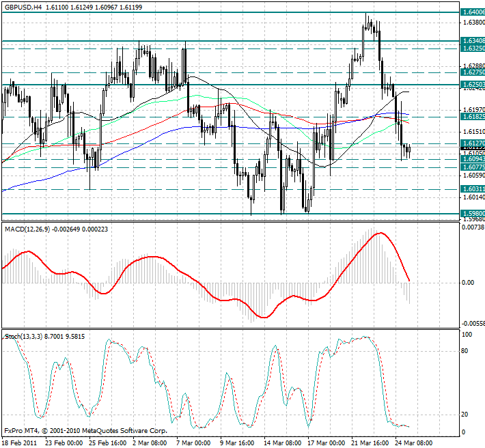Click the '1.63250' level price label

(x=473, y=48)
